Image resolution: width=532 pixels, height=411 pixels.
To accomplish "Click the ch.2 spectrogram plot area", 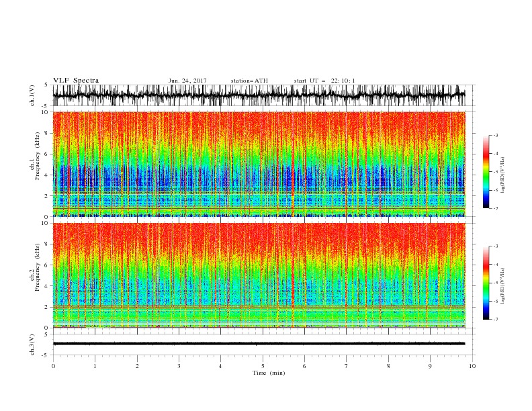I will 259,275.
